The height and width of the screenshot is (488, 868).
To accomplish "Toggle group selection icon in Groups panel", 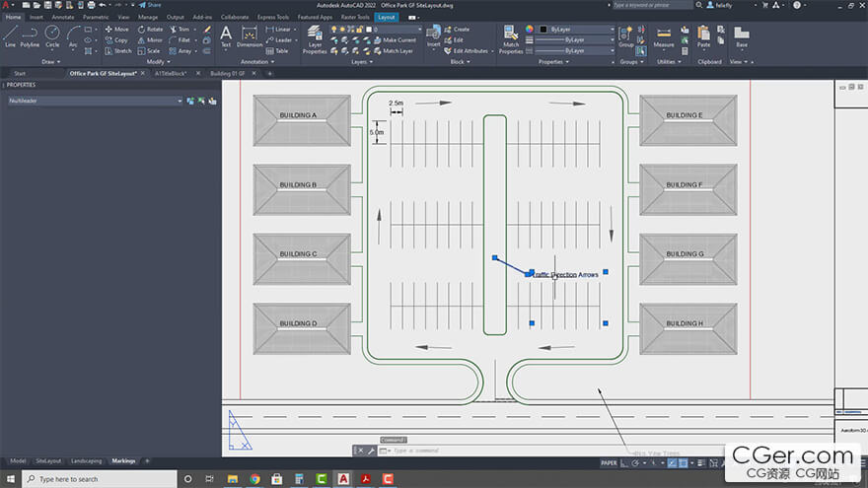I will 640,51.
